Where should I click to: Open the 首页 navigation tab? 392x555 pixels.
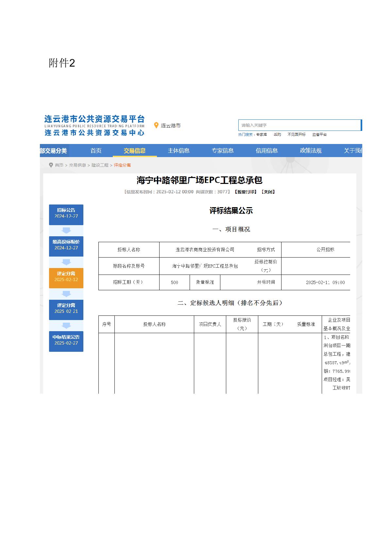(96, 151)
